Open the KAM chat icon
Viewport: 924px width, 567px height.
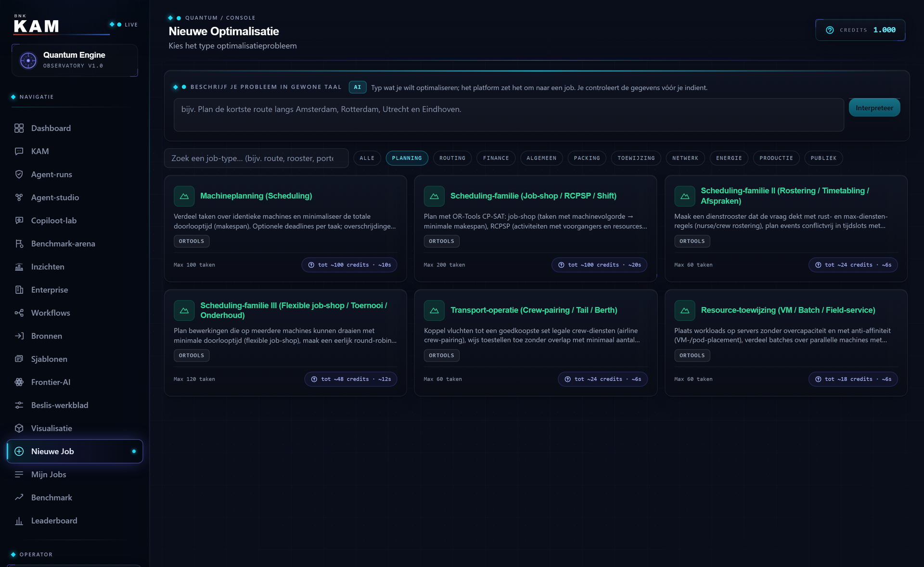pos(19,151)
